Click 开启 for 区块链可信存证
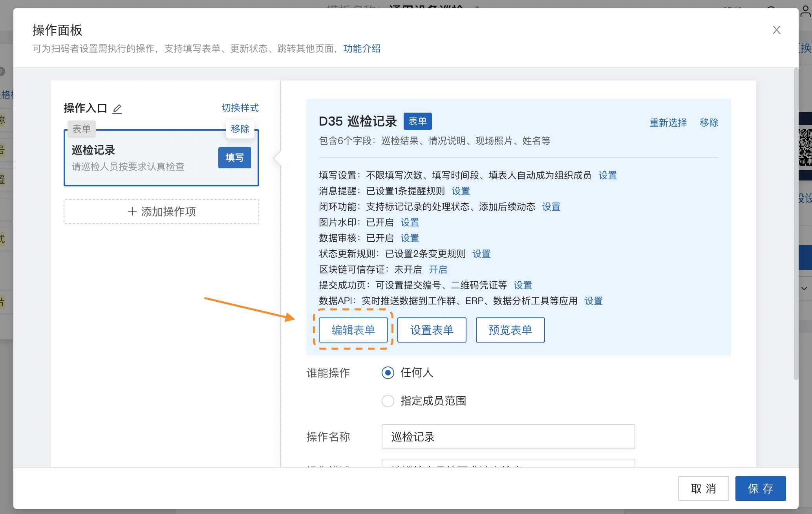Viewport: 812px width, 514px height. tap(438, 270)
